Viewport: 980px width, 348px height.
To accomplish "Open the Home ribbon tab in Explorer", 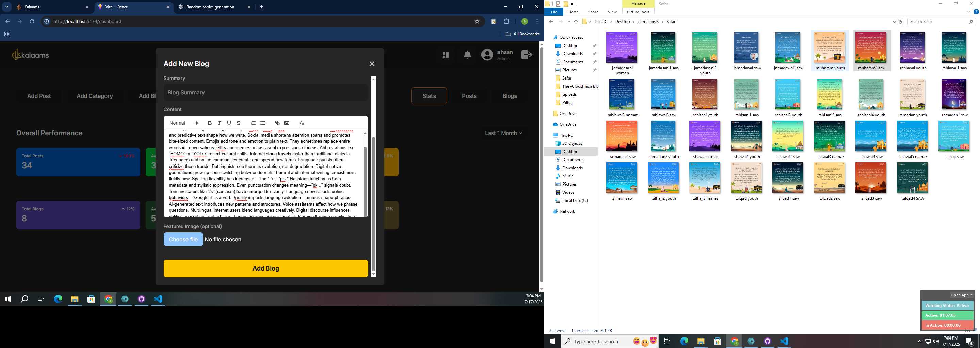I will point(573,12).
